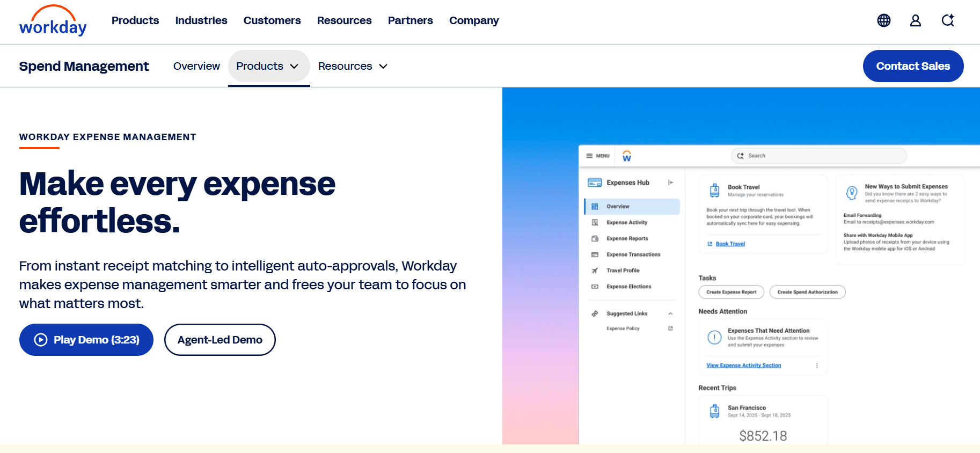The width and height of the screenshot is (980, 453).
Task: Click Create Expense Report task button
Action: (732, 292)
